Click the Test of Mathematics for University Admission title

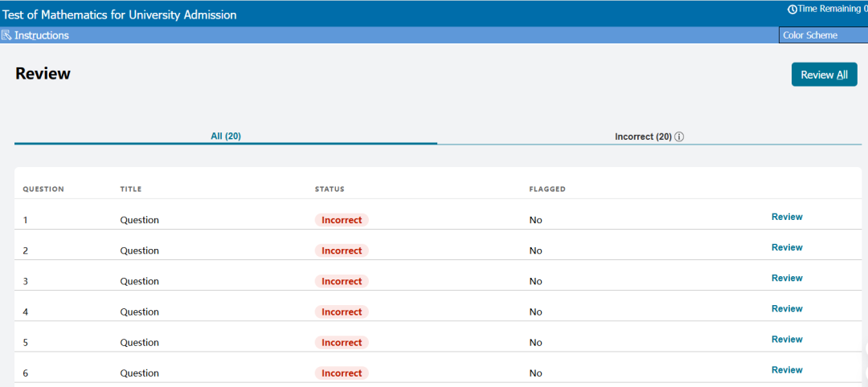click(x=120, y=15)
